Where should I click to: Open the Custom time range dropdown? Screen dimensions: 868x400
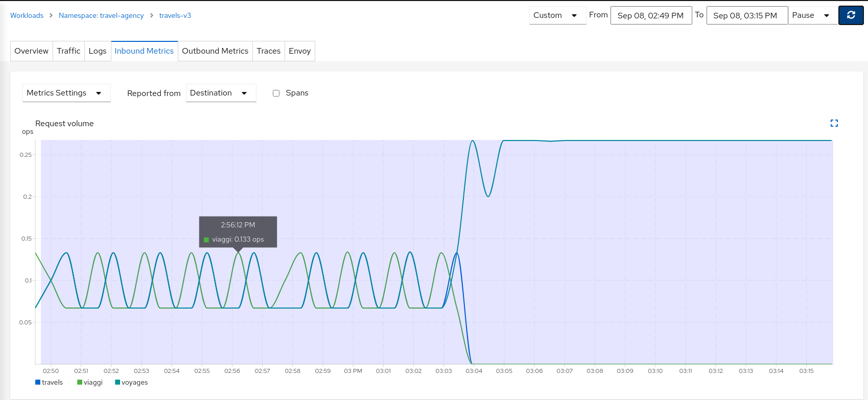[x=557, y=15]
